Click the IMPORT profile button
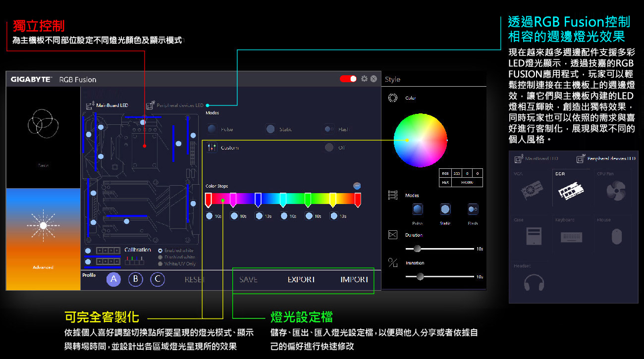The width and height of the screenshot is (644, 359). (354, 280)
